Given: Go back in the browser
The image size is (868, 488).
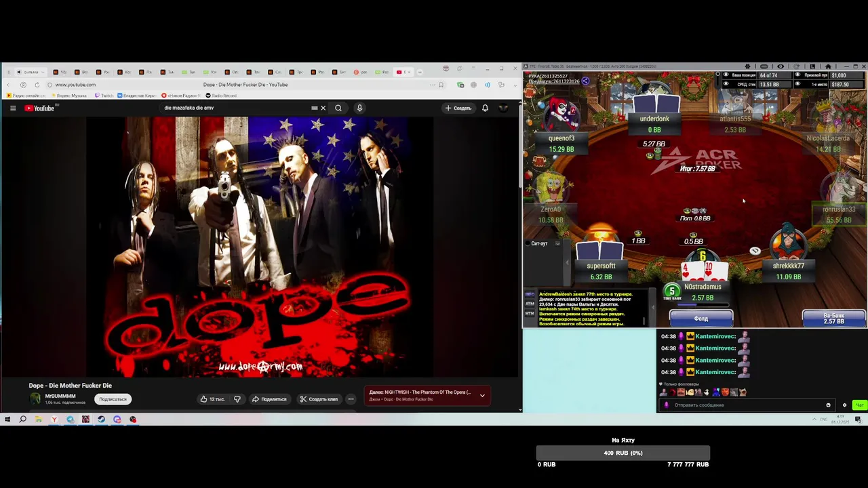Looking at the screenshot, I should click(9, 85).
